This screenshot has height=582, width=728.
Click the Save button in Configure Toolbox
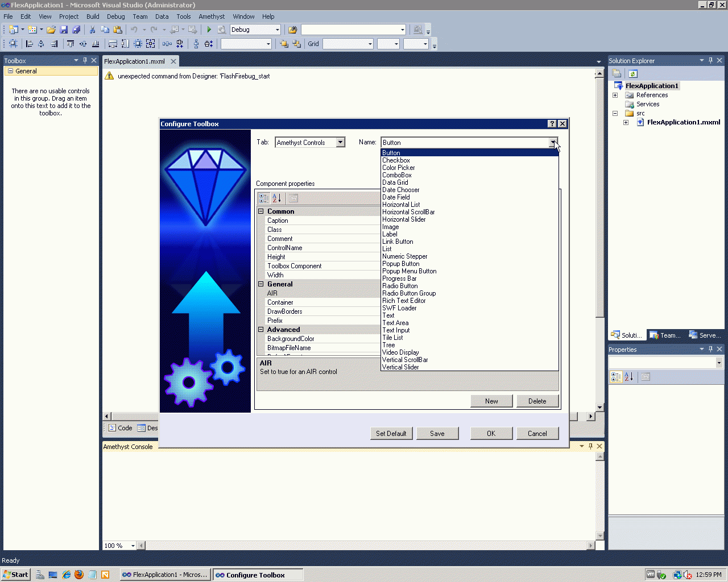tap(437, 433)
